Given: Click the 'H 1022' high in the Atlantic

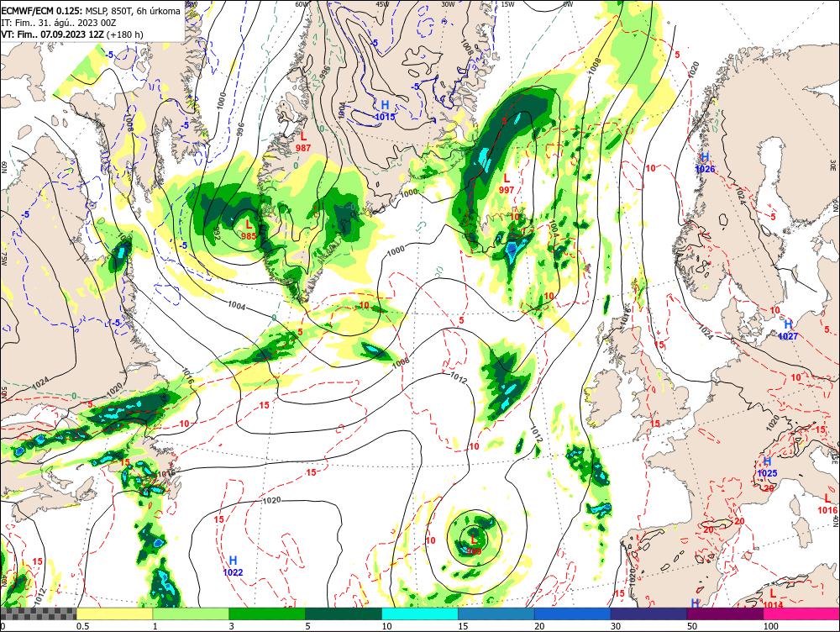Looking at the screenshot, I should [x=233, y=566].
